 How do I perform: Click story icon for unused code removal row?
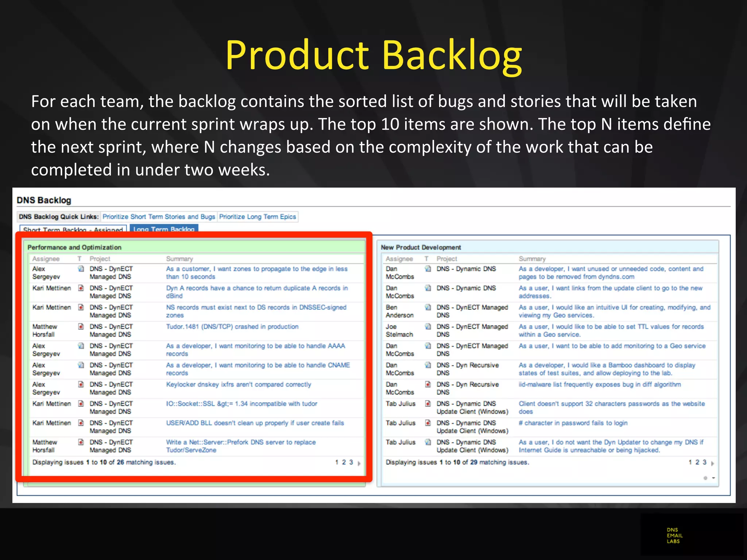[428, 269]
